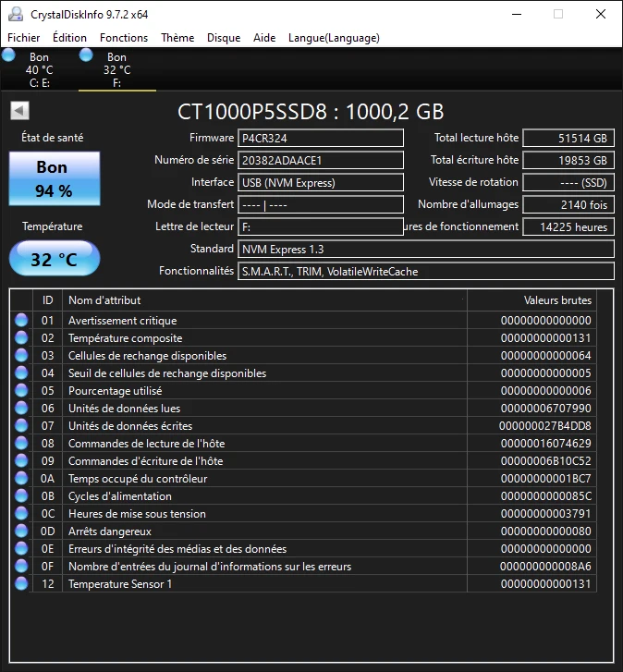This screenshot has height=672, width=623.
Task: Select the F: disk tab
Action: click(x=117, y=69)
